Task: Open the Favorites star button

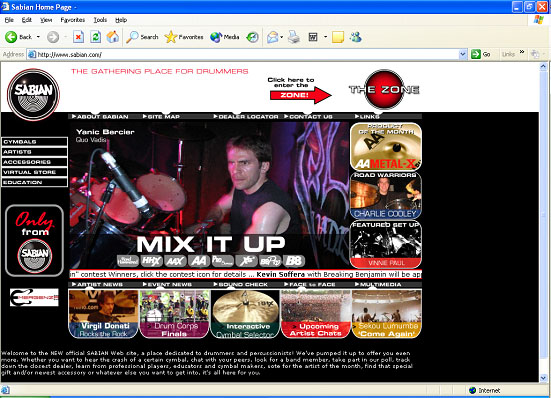Action: tap(184, 37)
